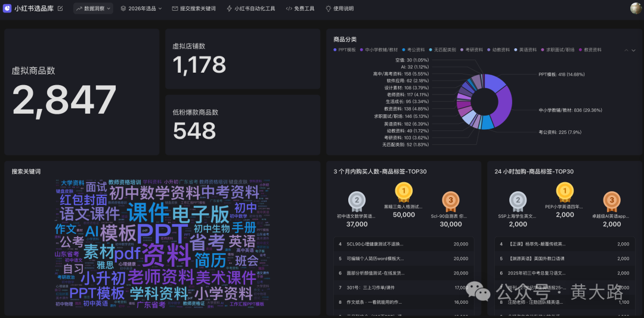Toggle the 教资资料 legend item
Screen dimensions: 644x318
(590, 49)
